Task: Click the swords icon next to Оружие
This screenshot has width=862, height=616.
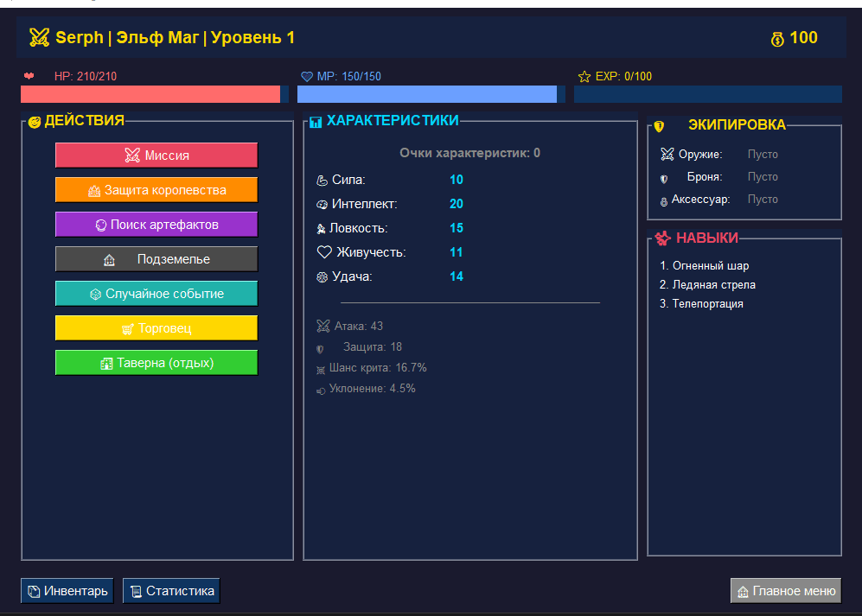Action: pyautogui.click(x=667, y=155)
